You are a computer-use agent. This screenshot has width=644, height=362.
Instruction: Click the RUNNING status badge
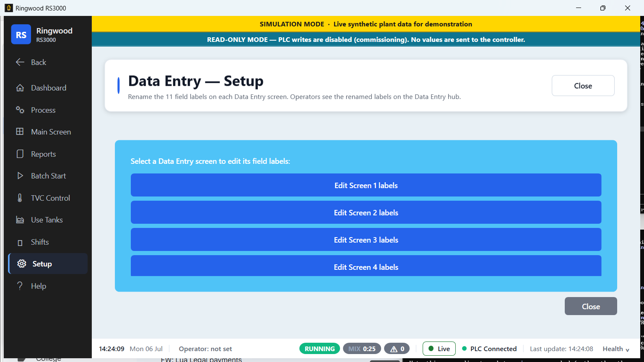coord(319,349)
